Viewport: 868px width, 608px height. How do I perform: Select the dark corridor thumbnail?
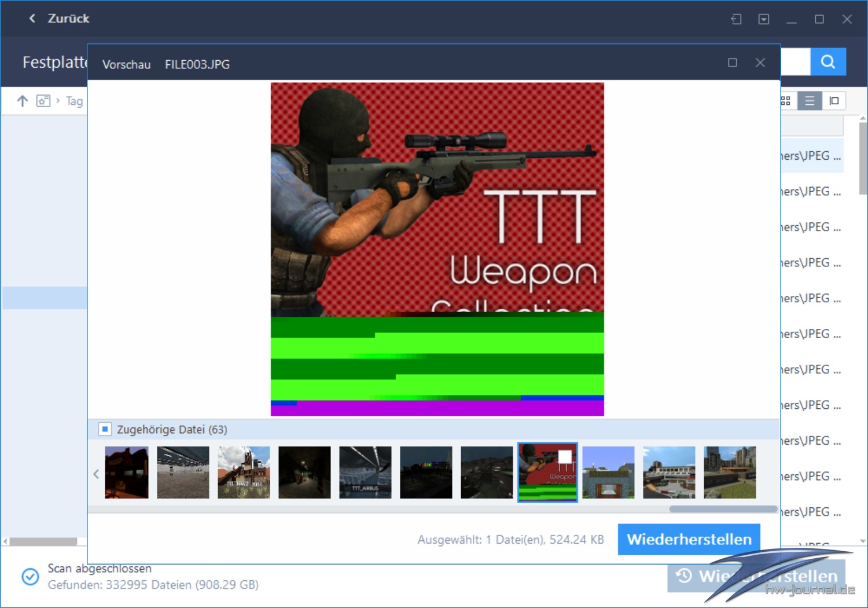pos(304,472)
